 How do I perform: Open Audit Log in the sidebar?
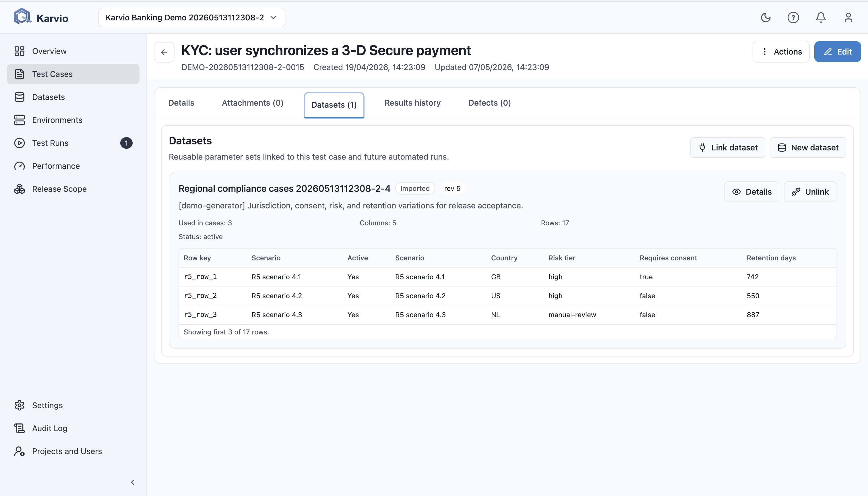[x=73, y=428]
